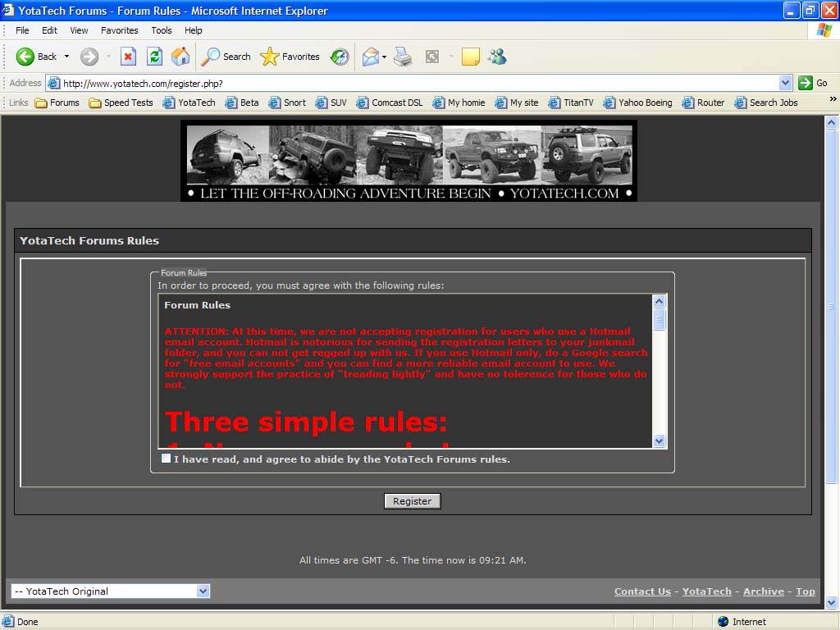
Task: Click the Back arrow icon
Action: (25, 57)
